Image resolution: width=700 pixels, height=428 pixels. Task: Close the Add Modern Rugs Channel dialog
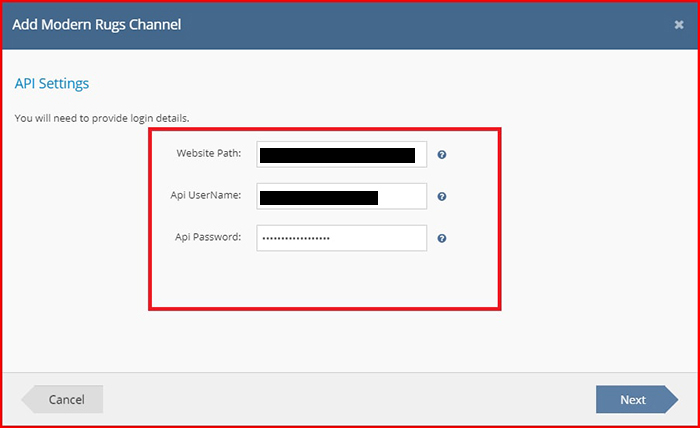pyautogui.click(x=679, y=25)
